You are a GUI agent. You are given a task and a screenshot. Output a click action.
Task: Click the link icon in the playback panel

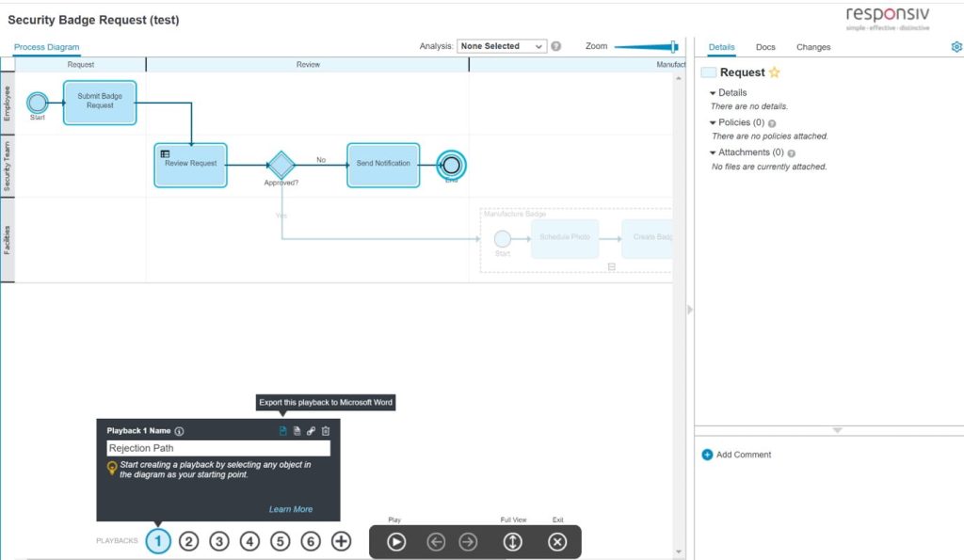(311, 431)
